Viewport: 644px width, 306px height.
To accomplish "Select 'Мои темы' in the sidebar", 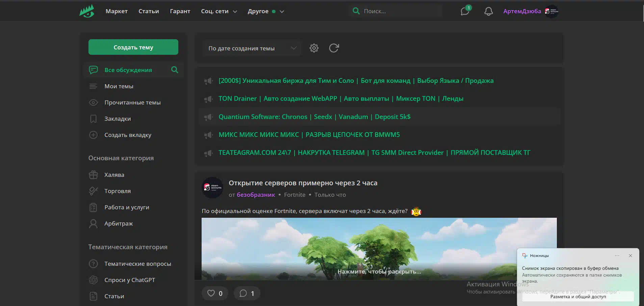I will tap(119, 86).
